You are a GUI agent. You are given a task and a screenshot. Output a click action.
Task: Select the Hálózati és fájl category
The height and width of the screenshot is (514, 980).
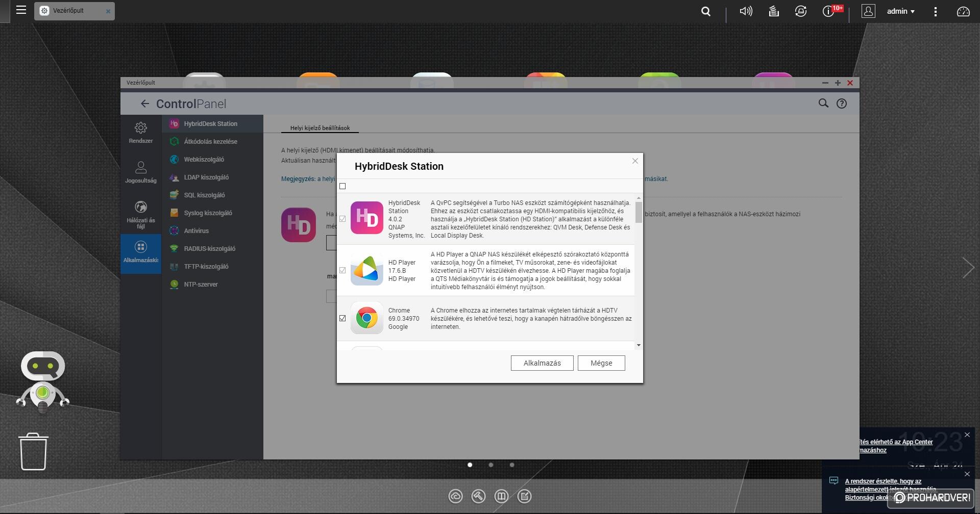coord(141,215)
